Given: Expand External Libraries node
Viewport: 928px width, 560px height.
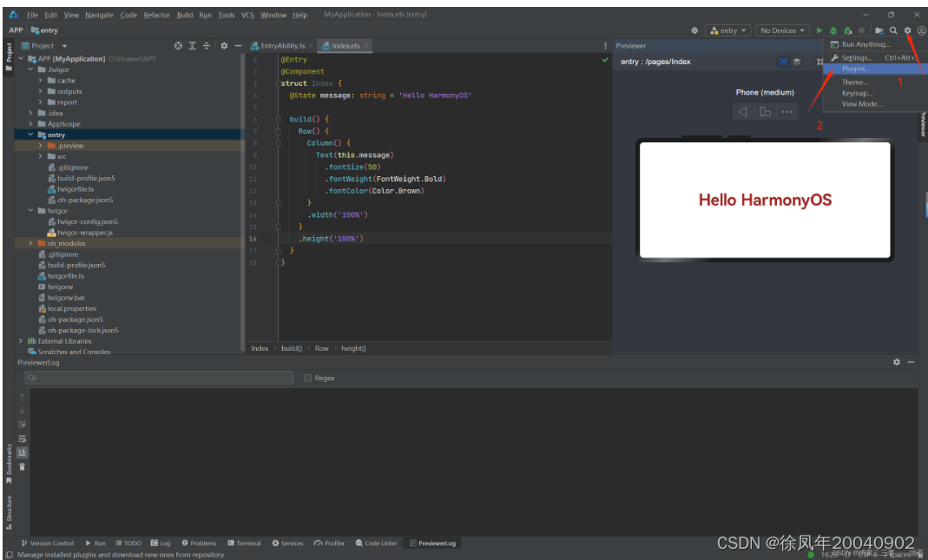Looking at the screenshot, I should pyautogui.click(x=22, y=341).
